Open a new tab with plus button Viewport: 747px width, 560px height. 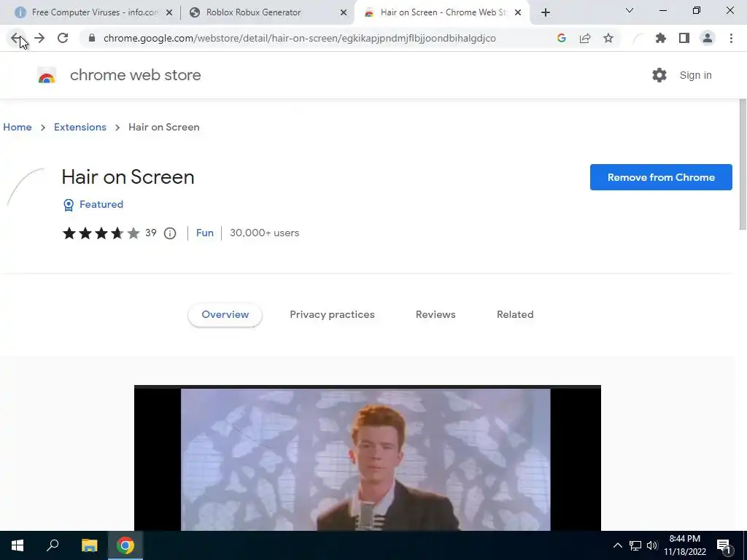pyautogui.click(x=546, y=12)
